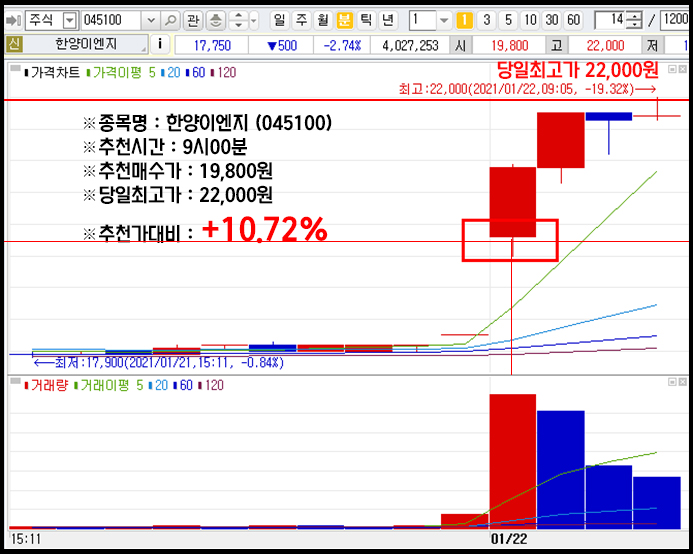Click the 20-period volume average legend
The height and width of the screenshot is (554, 693).
click(x=158, y=386)
